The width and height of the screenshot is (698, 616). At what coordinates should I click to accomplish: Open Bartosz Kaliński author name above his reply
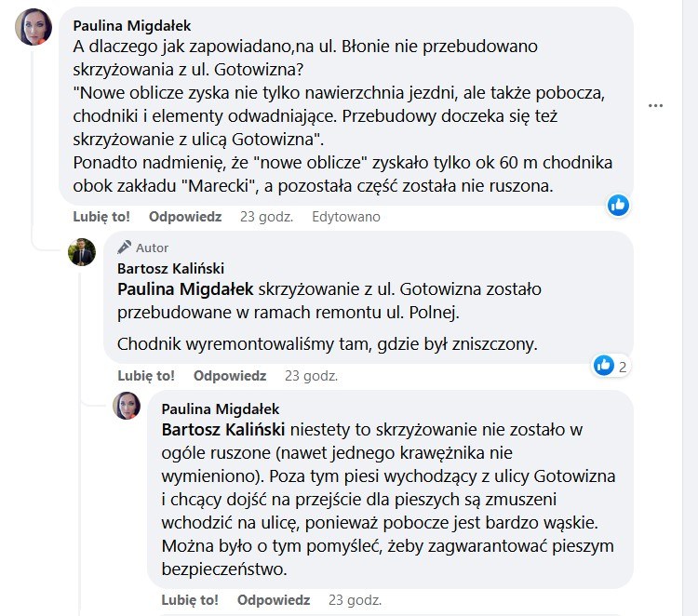tap(170, 268)
